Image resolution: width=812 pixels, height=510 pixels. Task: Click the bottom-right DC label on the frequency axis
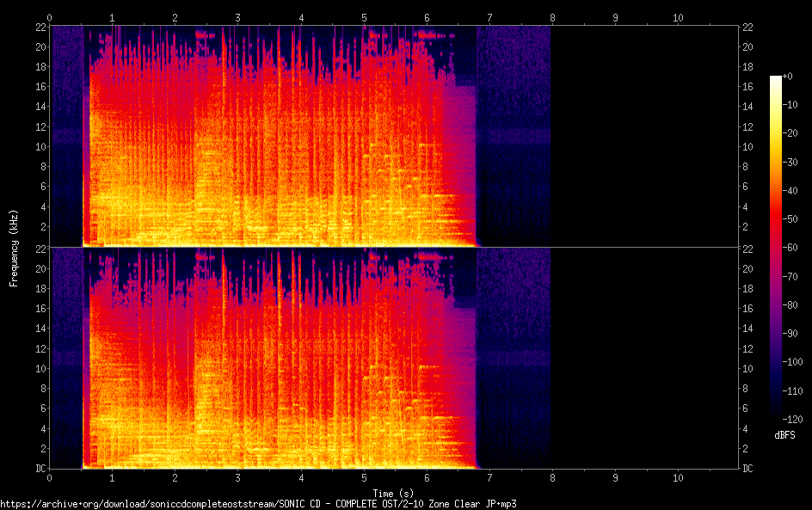748,469
